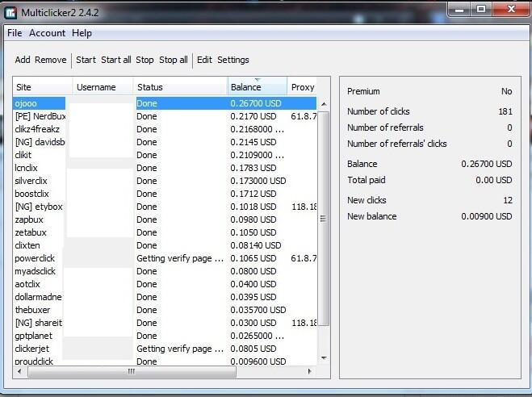Click the 0.173000 USD balance cell
This screenshot has height=397, width=532.
click(258, 181)
